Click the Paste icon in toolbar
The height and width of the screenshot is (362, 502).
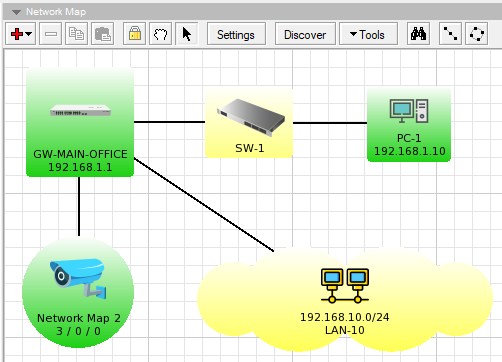click(x=102, y=34)
